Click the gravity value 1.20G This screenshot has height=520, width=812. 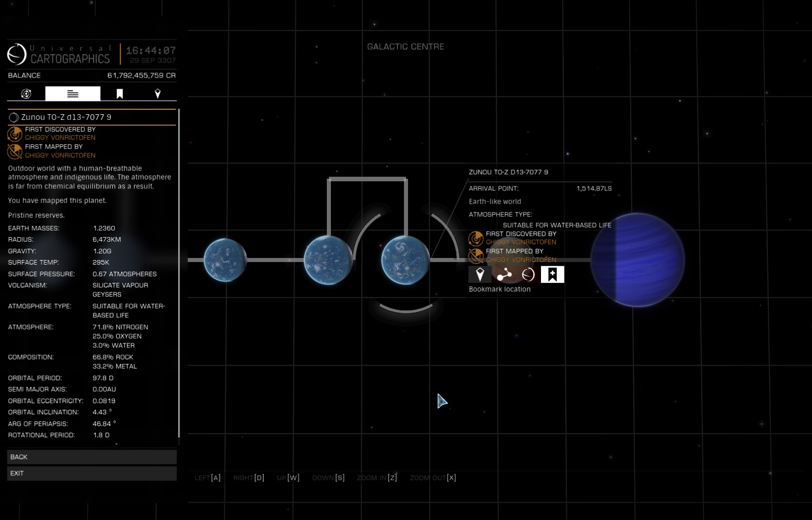click(102, 251)
